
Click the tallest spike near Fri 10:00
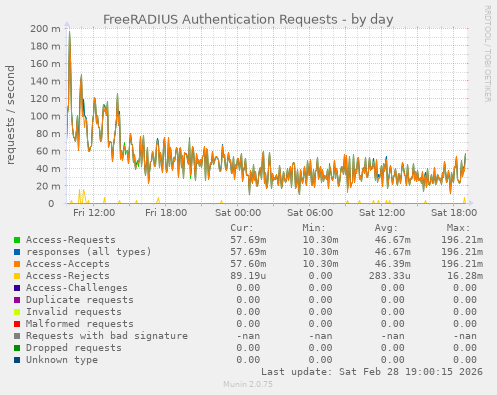click(69, 33)
